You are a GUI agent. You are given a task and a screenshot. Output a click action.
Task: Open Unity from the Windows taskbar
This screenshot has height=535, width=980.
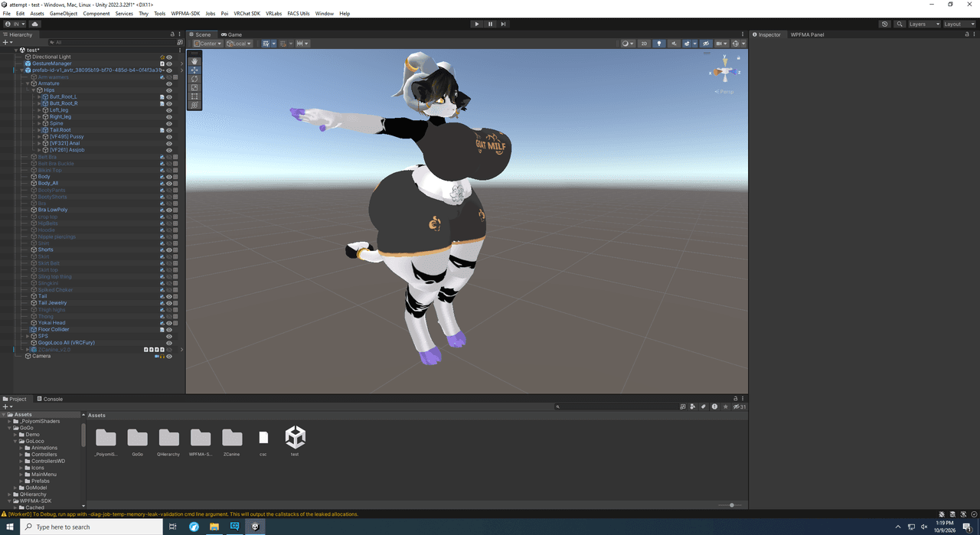pos(255,527)
